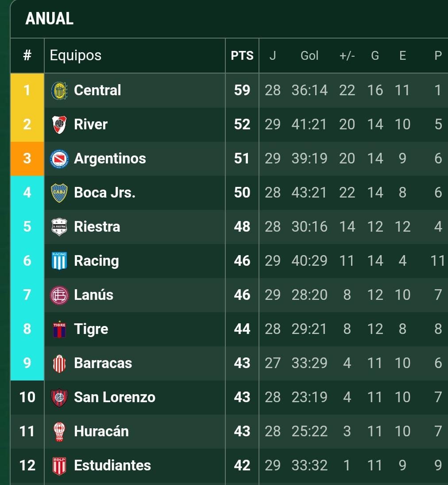Click the Gol column header
The image size is (448, 485).
click(309, 56)
